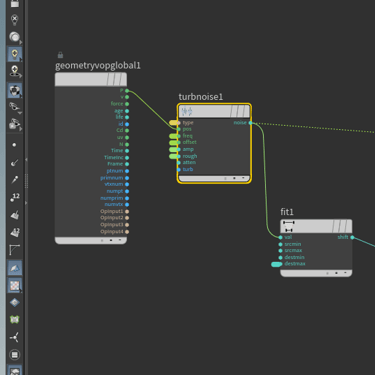Click the ptnum output port
Image resolution: width=375 pixels, height=375 pixels.
[127, 171]
